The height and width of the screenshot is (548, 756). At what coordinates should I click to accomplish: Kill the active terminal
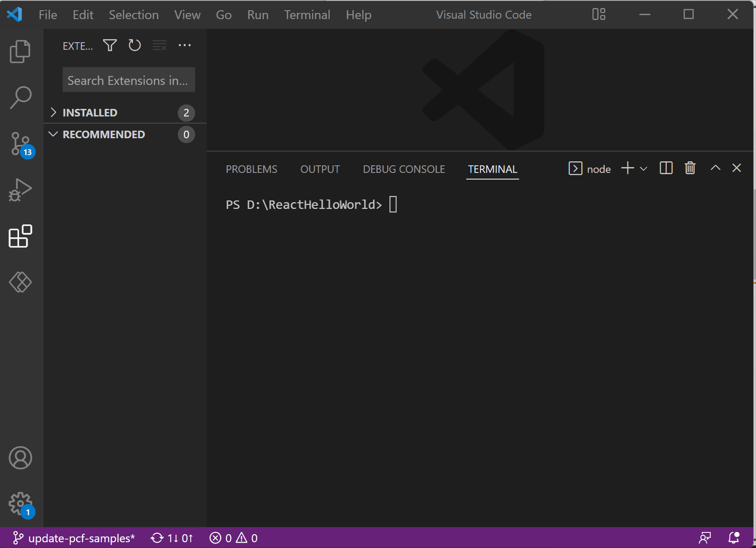pos(689,168)
